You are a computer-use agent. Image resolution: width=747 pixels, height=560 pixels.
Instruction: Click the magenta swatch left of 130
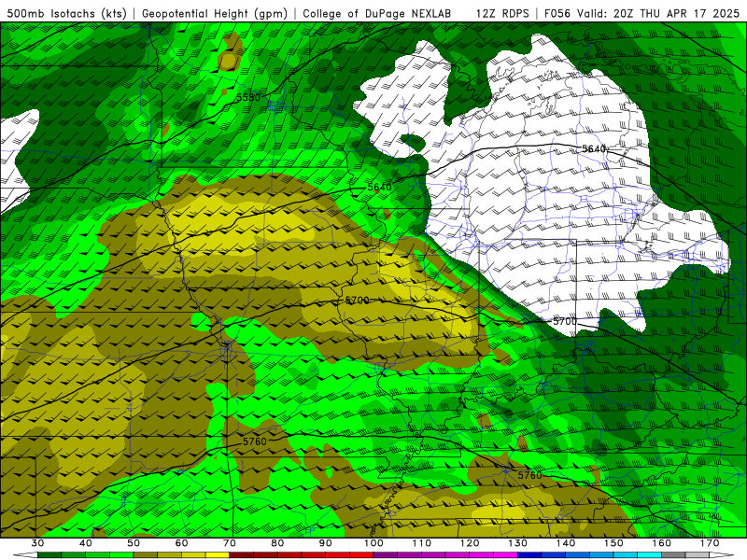click(x=506, y=555)
